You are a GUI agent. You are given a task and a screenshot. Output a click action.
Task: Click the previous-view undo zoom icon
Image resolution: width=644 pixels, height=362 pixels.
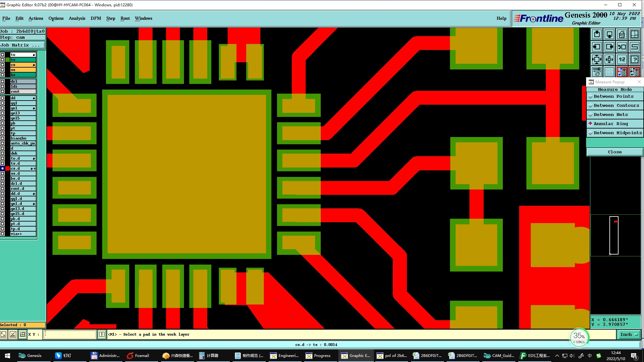622,47
